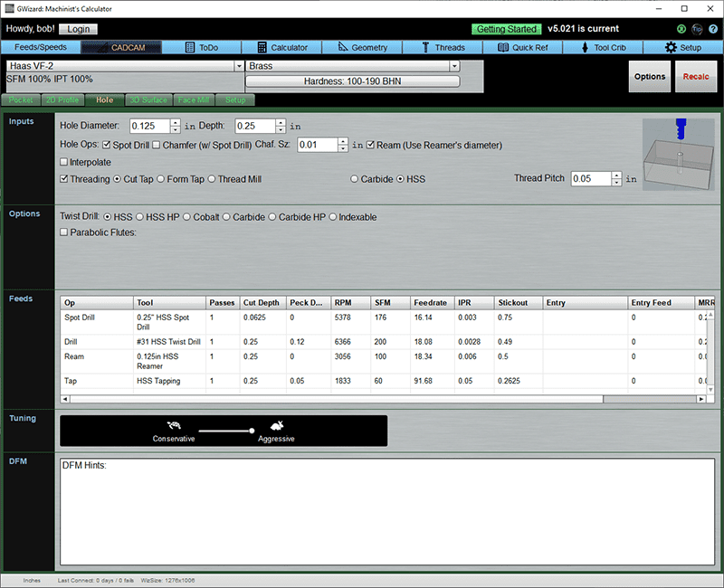Switch thread tool material to Carbide
The width and height of the screenshot is (724, 588).
tap(355, 179)
